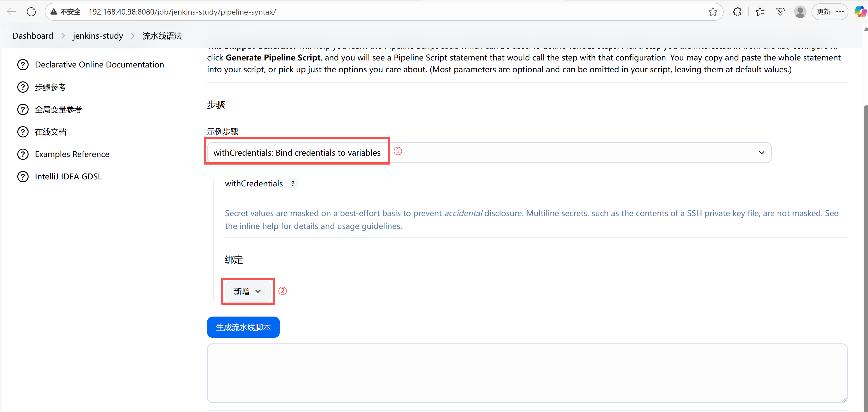Expand chevron after Dashboard breadcrumb
The image size is (868, 412).
pyautogui.click(x=63, y=36)
